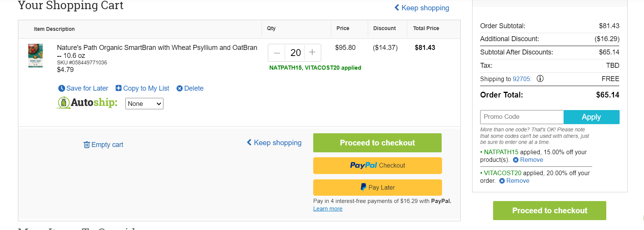
Task: Click the Copy to My List plus icon
Action: click(119, 88)
